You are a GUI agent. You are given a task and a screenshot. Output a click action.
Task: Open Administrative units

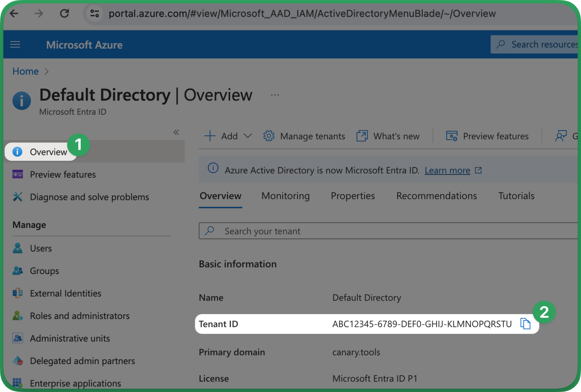coord(70,339)
